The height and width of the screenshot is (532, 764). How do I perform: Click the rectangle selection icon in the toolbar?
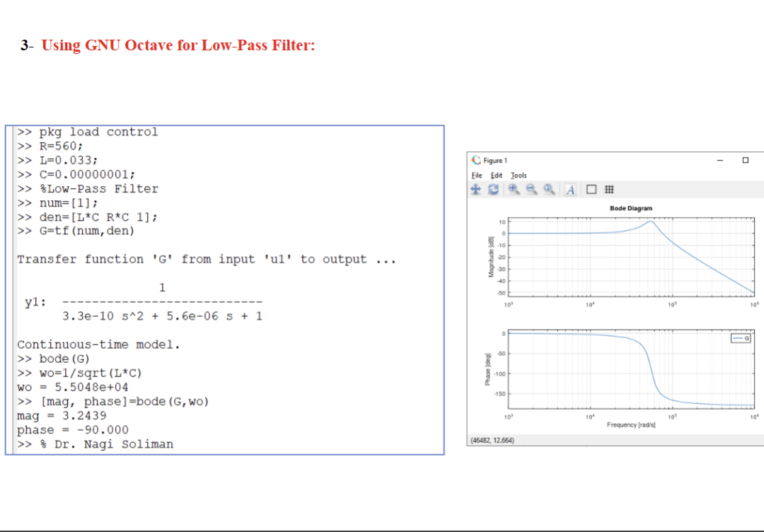click(592, 190)
